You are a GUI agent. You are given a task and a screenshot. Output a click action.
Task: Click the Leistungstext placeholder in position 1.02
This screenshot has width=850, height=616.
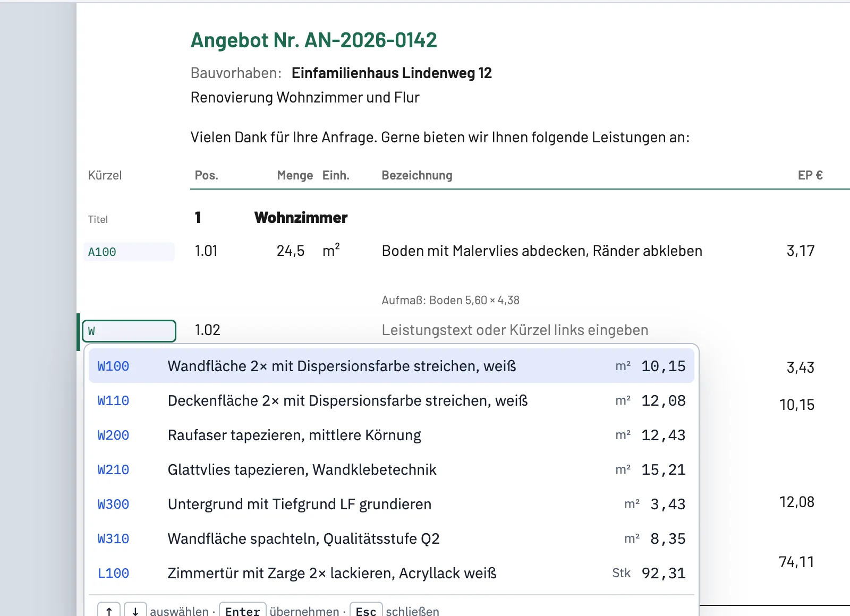point(515,330)
